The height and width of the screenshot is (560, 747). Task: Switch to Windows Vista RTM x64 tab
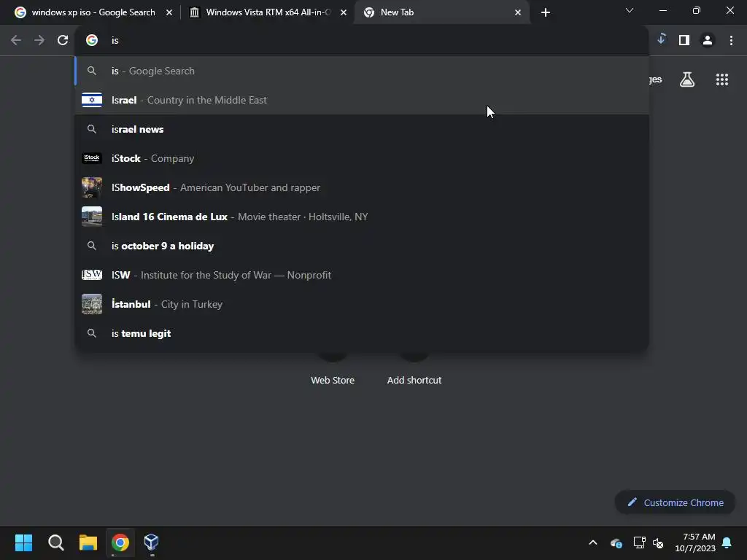pos(267,12)
